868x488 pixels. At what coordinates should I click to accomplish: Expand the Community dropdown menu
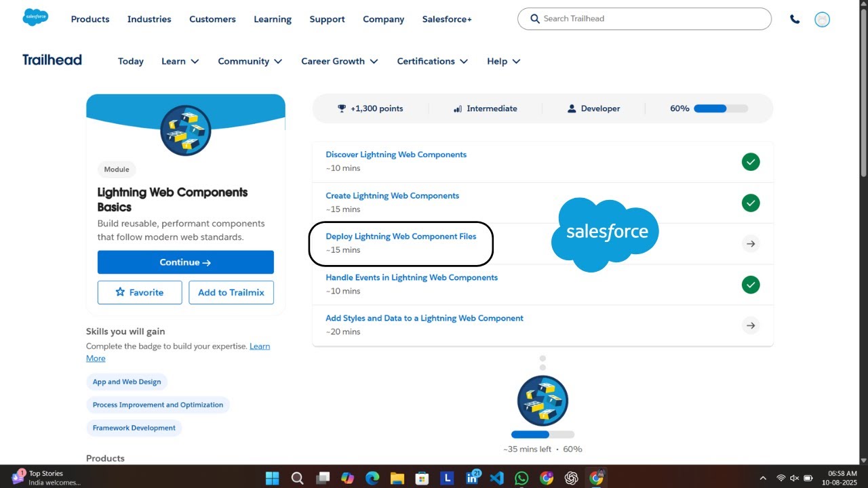pyautogui.click(x=250, y=61)
